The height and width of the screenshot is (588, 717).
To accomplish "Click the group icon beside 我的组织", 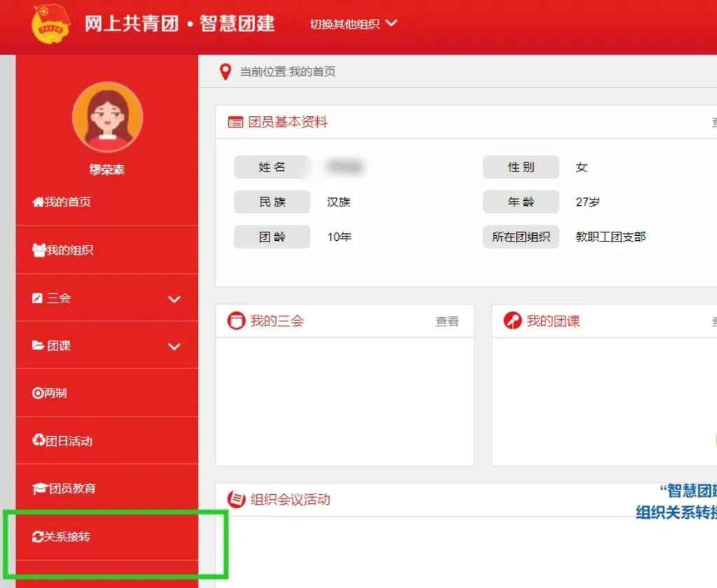I will coord(39,250).
